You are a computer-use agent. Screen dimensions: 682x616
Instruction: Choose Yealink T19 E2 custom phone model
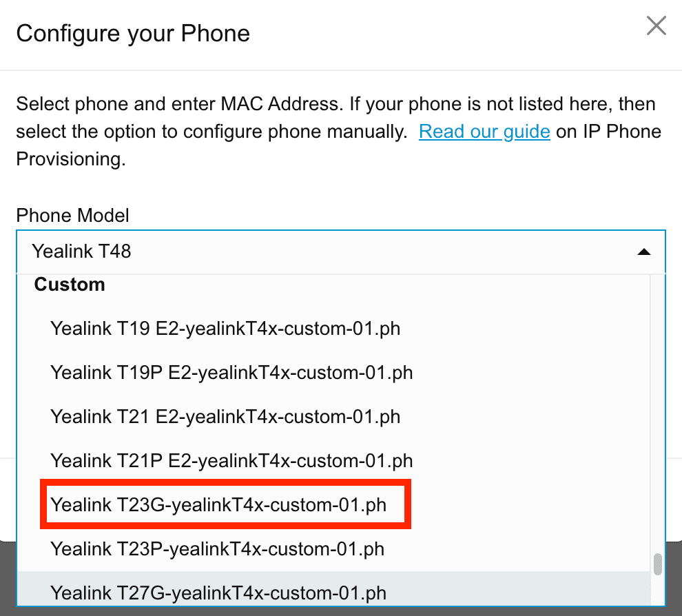point(225,329)
